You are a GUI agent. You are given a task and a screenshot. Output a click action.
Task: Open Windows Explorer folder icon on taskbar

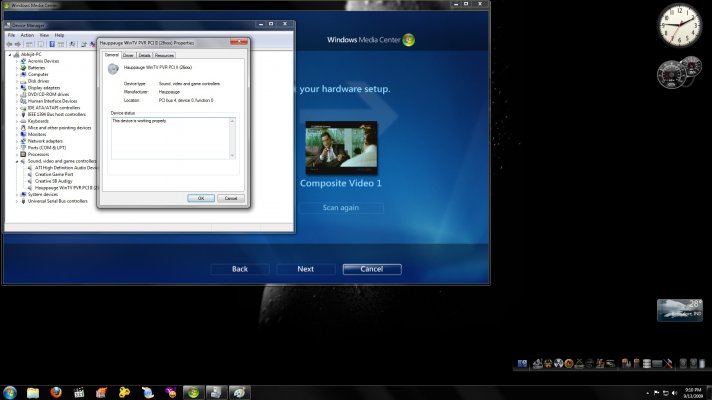pos(33,392)
